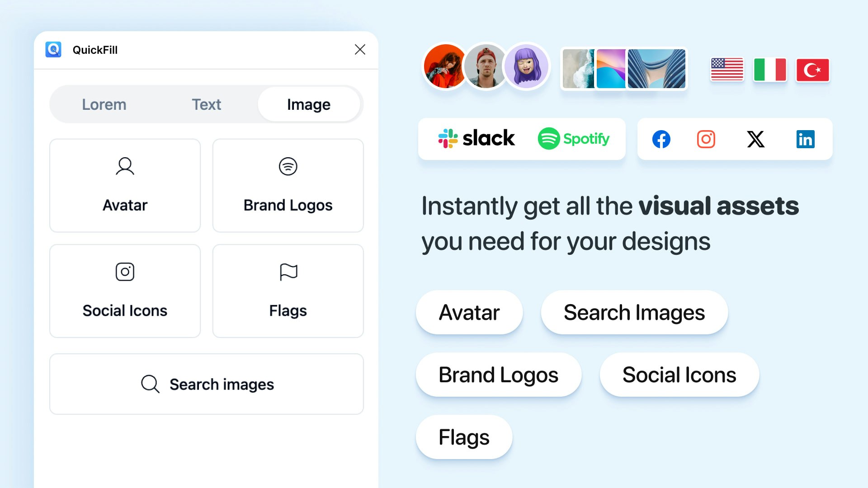
Task: Click the person icon above Avatar
Action: pyautogui.click(x=125, y=166)
